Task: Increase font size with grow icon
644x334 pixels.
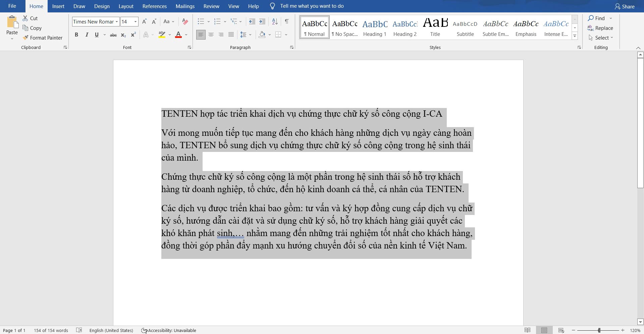Action: click(144, 22)
